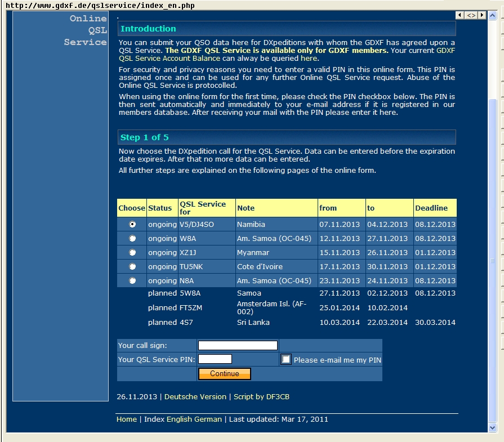Click the 'Samoa' note cell
The height and width of the screenshot is (442, 504).
tap(249, 293)
